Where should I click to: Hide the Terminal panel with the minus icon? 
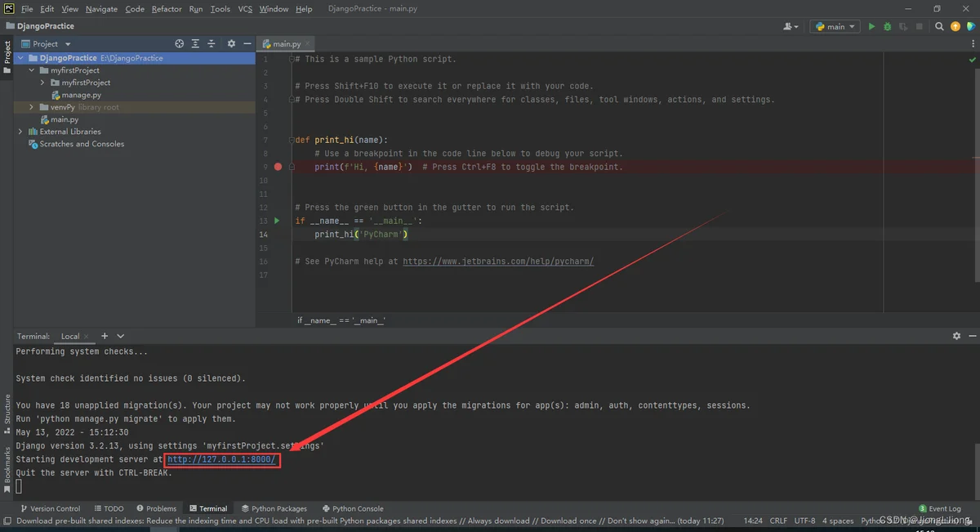coord(972,336)
